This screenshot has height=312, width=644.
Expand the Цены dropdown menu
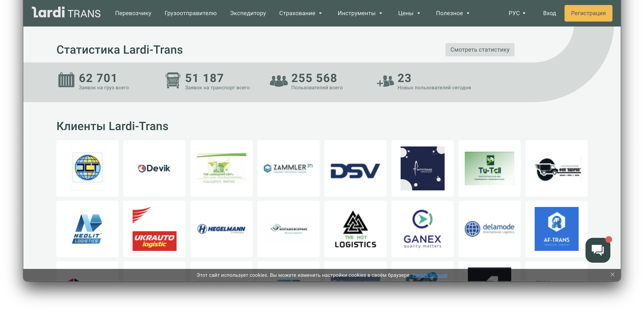(409, 13)
